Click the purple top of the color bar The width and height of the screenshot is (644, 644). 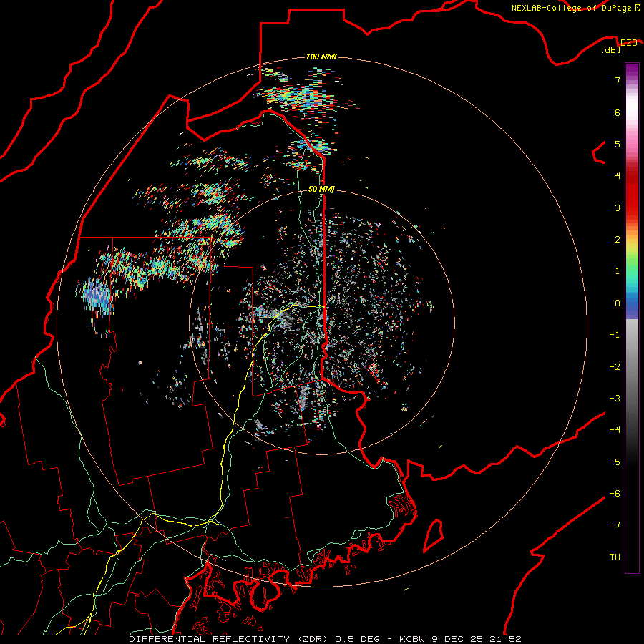[632, 70]
